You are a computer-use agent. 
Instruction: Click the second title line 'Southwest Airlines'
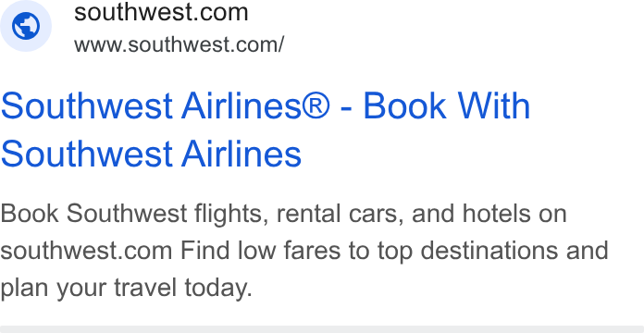151,154
